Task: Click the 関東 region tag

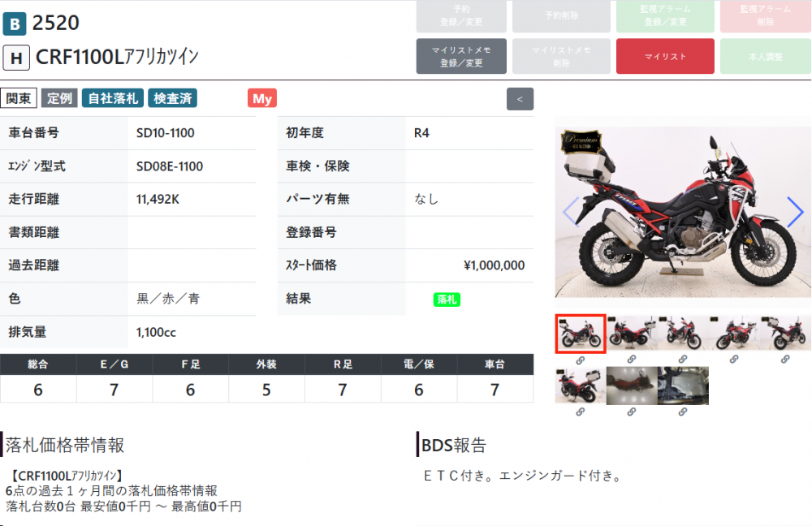Action: (x=19, y=99)
